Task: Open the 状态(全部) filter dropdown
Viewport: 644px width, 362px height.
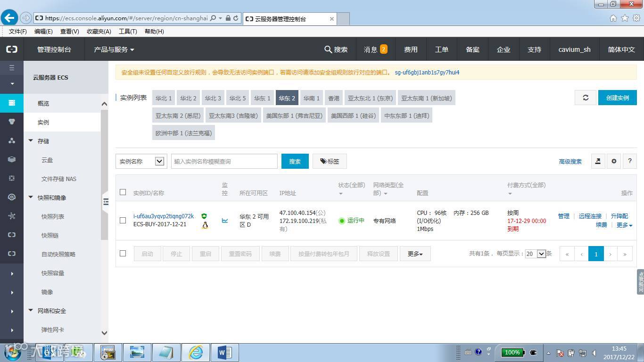Action: pos(352,189)
